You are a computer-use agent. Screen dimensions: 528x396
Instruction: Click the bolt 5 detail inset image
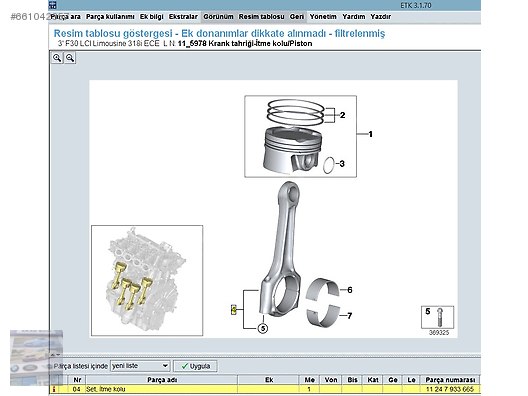437,317
